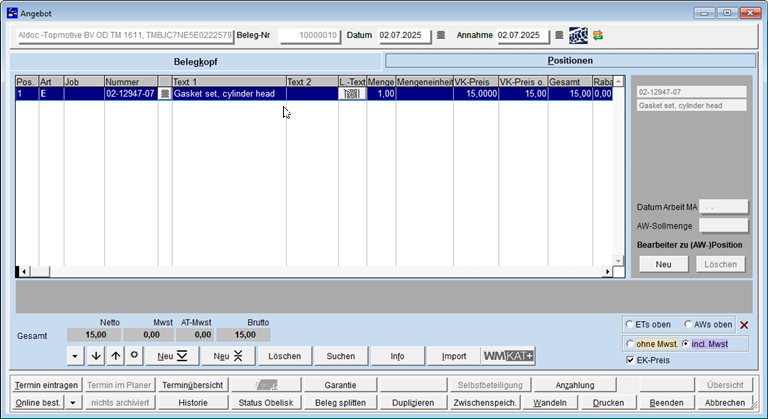Click Termin eintragen

(x=46, y=385)
